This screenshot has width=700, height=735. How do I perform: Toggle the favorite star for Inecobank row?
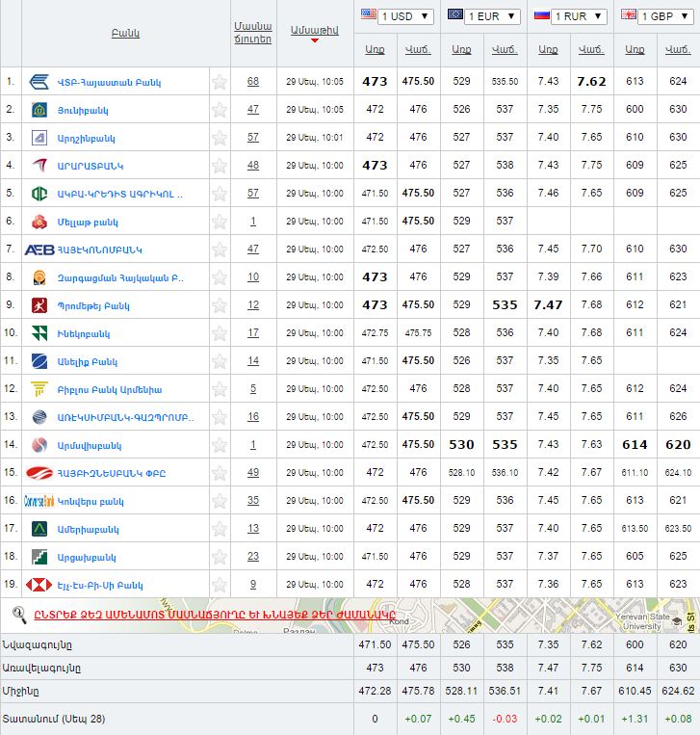pos(220,333)
